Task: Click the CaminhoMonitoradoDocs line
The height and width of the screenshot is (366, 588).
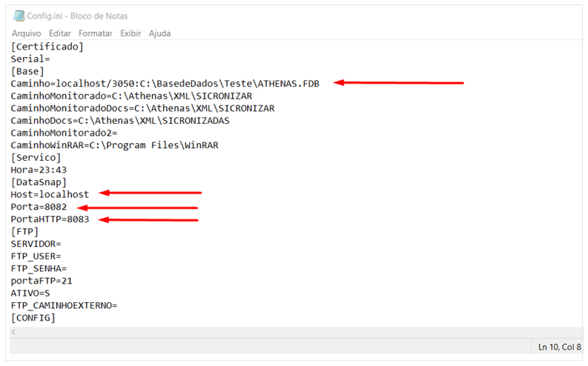Action: click(x=142, y=108)
